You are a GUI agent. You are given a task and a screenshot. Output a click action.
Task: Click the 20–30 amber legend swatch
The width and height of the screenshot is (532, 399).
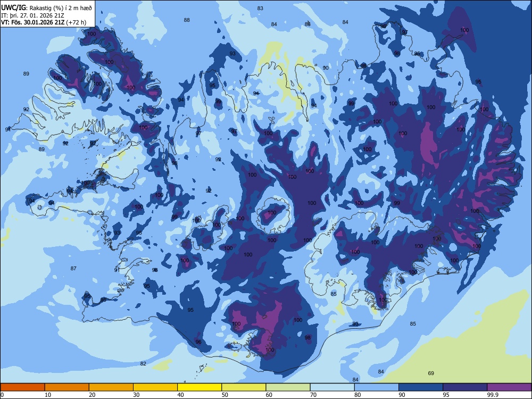click(x=111, y=387)
